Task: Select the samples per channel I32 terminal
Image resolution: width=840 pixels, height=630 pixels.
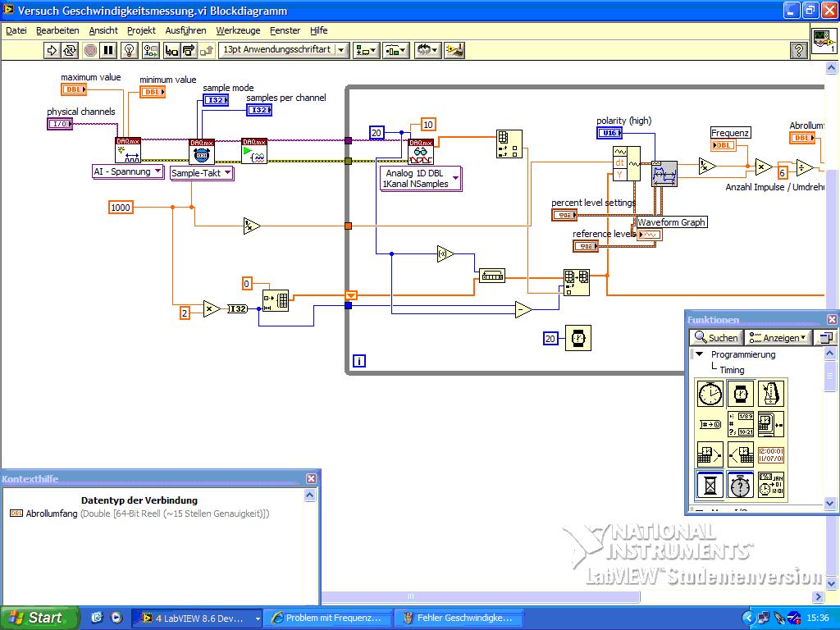Action: pos(259,110)
